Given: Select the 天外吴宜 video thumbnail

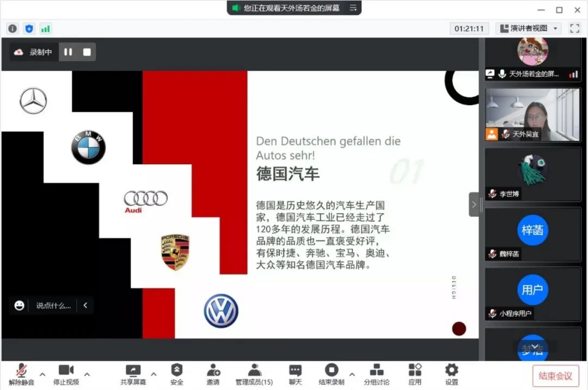Looking at the screenshot, I should (x=532, y=115).
